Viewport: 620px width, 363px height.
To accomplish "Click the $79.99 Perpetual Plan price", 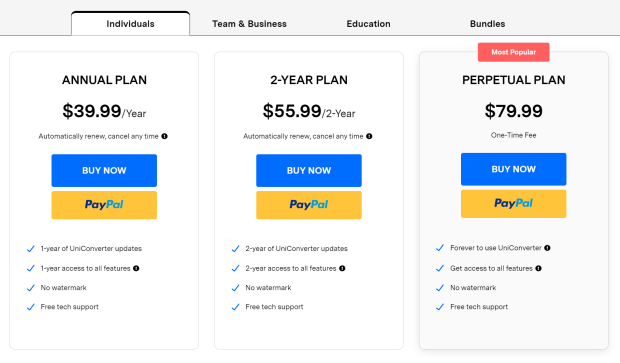I will click(514, 111).
